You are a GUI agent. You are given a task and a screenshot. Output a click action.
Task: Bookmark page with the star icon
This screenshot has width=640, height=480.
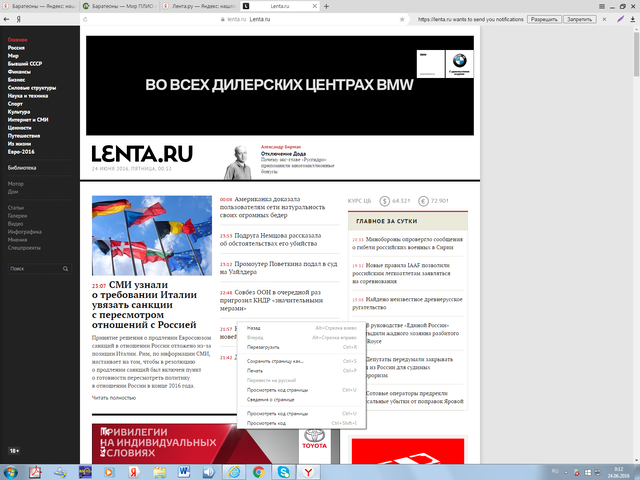click(x=402, y=19)
